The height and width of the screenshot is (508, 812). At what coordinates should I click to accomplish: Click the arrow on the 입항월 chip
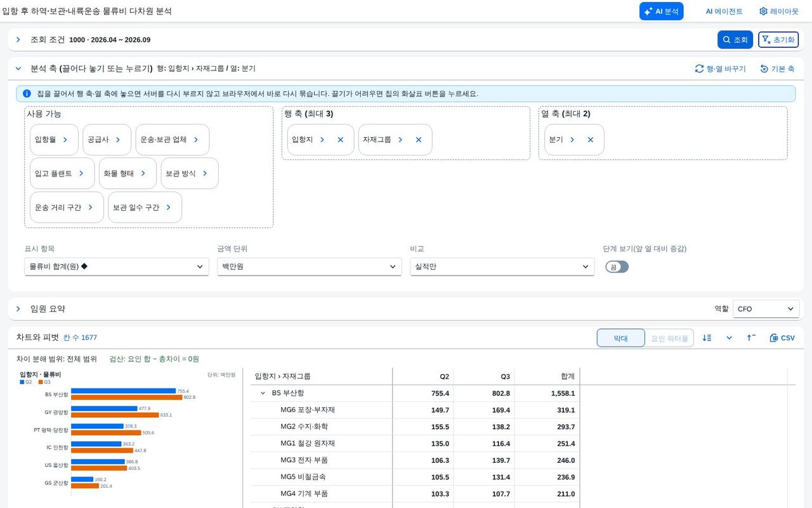tap(65, 140)
